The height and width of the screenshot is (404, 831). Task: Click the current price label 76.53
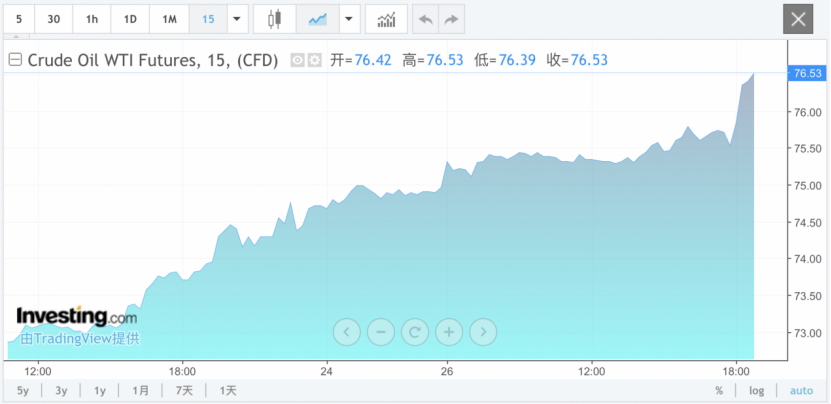pos(808,73)
